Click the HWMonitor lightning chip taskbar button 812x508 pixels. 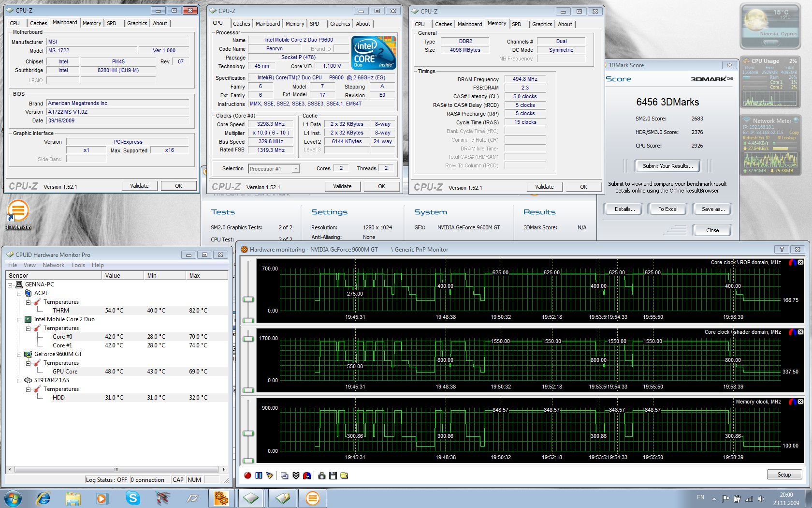[282, 498]
